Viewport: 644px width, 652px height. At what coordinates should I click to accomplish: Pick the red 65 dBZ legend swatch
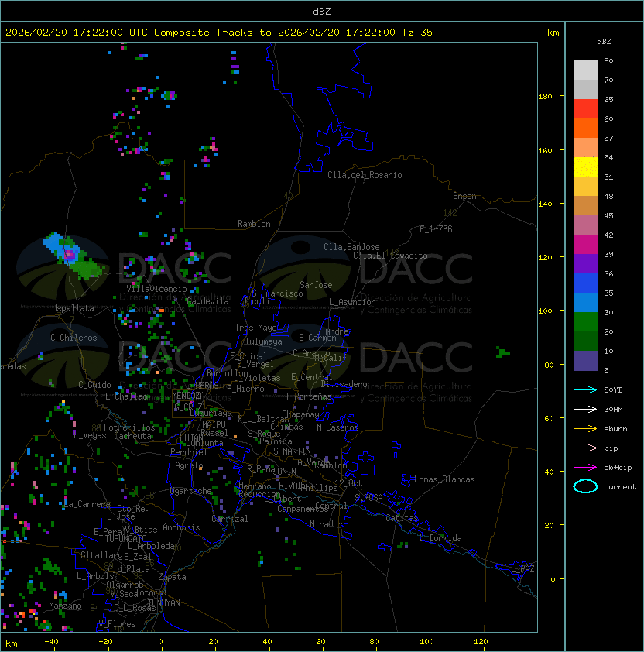[x=585, y=109]
